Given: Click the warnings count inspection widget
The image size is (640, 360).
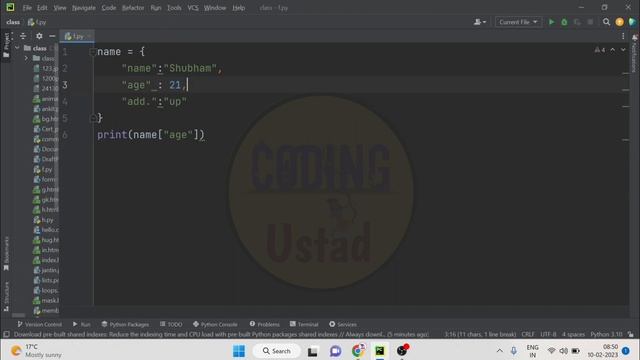Looking at the screenshot, I should [600, 50].
